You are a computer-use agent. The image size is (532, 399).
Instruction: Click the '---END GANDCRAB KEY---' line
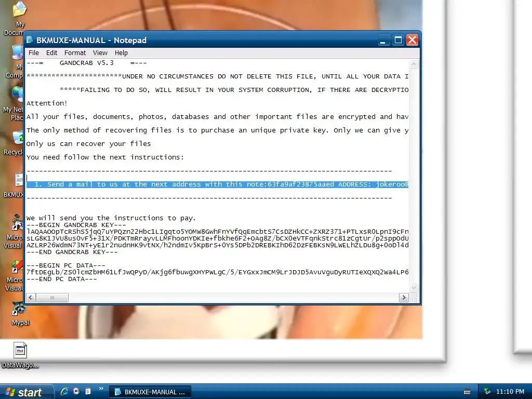point(72,252)
